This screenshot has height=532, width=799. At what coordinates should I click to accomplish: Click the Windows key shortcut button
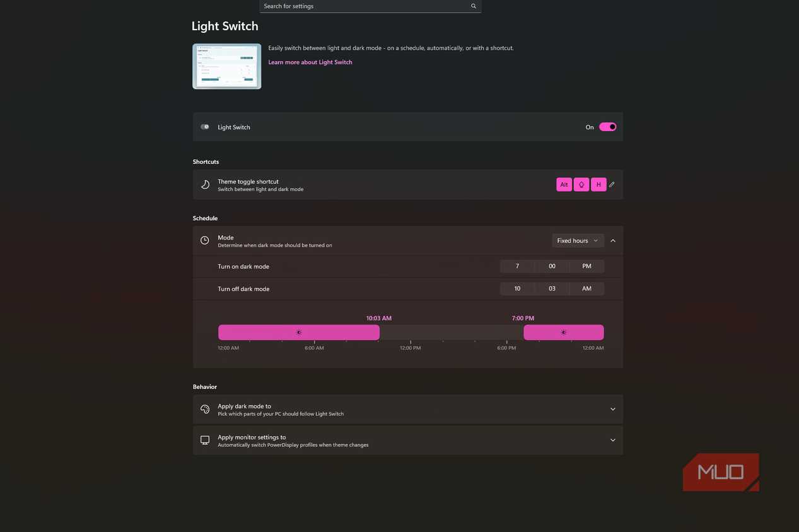tap(581, 185)
